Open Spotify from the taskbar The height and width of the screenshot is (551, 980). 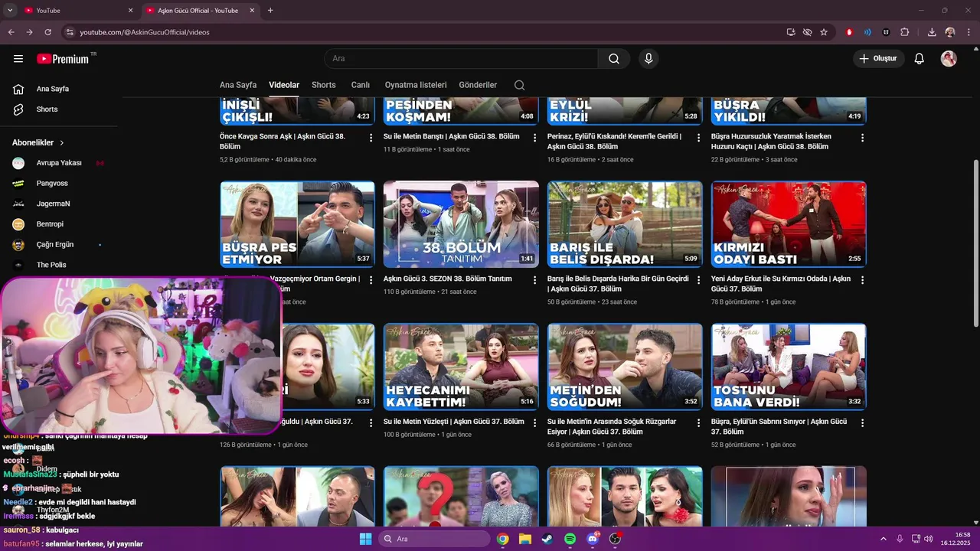tap(570, 539)
